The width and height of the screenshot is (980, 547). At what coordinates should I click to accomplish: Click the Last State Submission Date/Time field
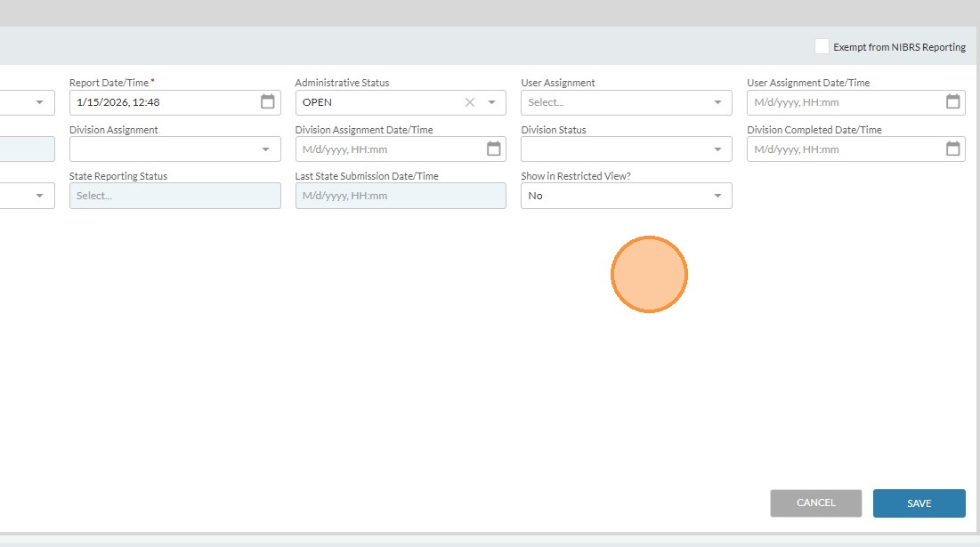(x=400, y=196)
